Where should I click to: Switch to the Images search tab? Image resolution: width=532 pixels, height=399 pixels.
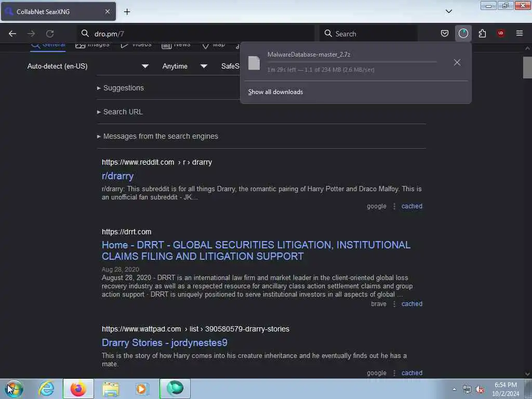click(x=92, y=45)
